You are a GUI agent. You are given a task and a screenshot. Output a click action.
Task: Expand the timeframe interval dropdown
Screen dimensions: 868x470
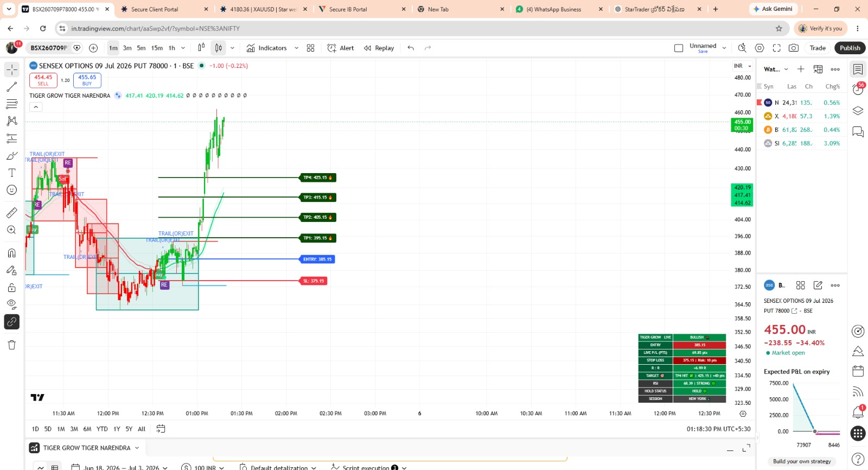coord(183,48)
